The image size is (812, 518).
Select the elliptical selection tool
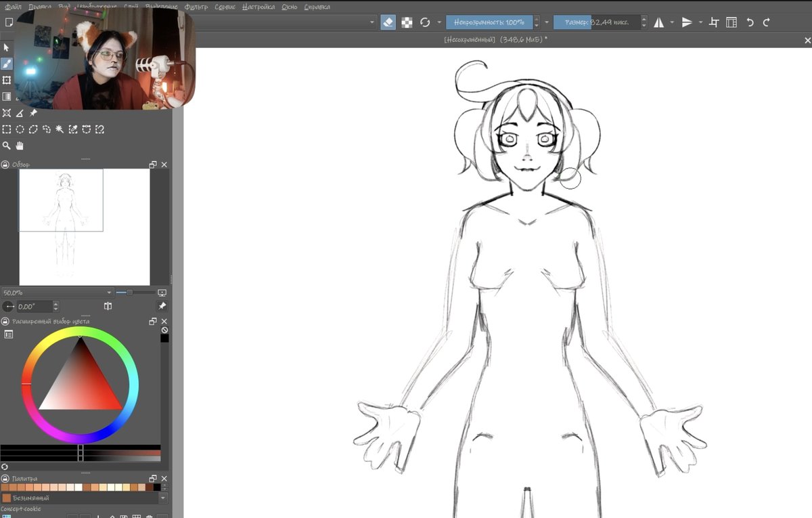tap(20, 129)
